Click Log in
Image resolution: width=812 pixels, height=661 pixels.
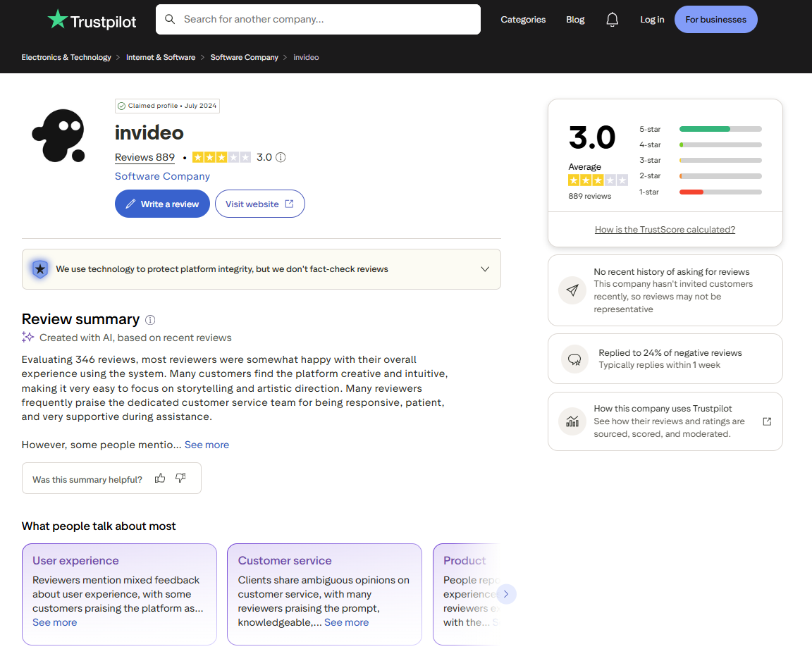pos(652,20)
